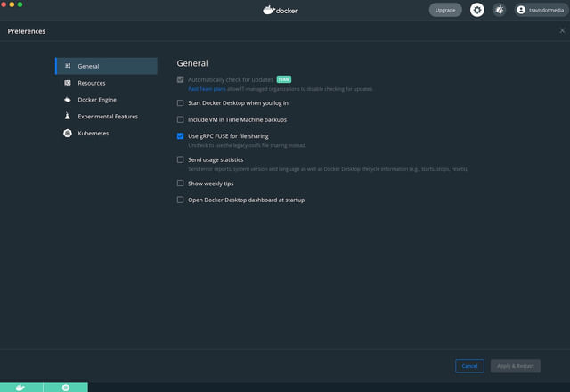This screenshot has height=392, width=570.
Task: Click the Kubernetes status icon in footer
Action: 66,388
